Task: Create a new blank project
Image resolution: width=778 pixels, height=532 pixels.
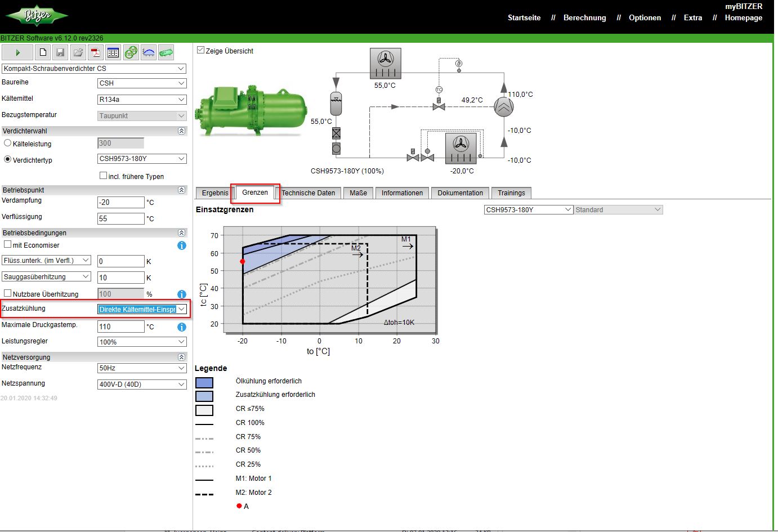Action: [43, 52]
